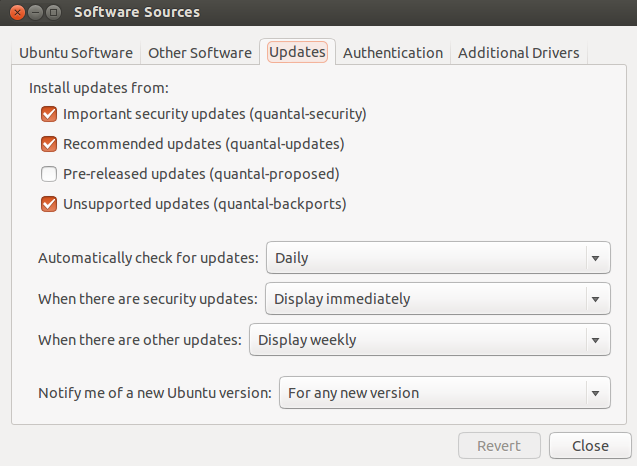
Task: Uncheck Important security updates checkbox
Action: click(x=49, y=114)
